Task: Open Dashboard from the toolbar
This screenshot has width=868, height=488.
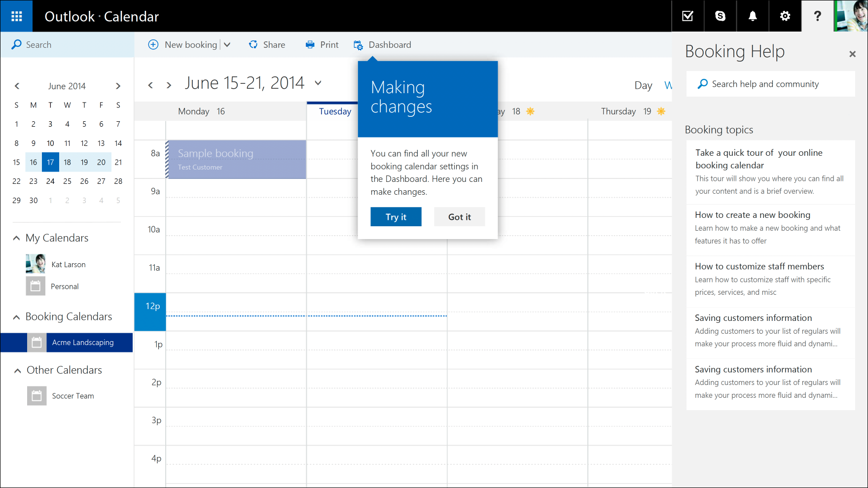Action: tap(390, 45)
